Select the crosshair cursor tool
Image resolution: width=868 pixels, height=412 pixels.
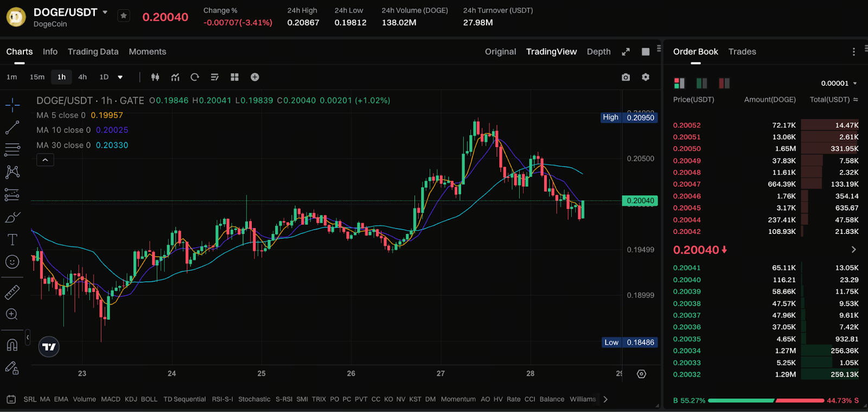[x=12, y=105]
